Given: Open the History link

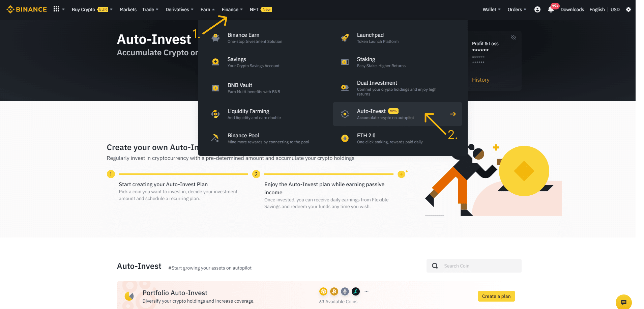Looking at the screenshot, I should coord(480,80).
